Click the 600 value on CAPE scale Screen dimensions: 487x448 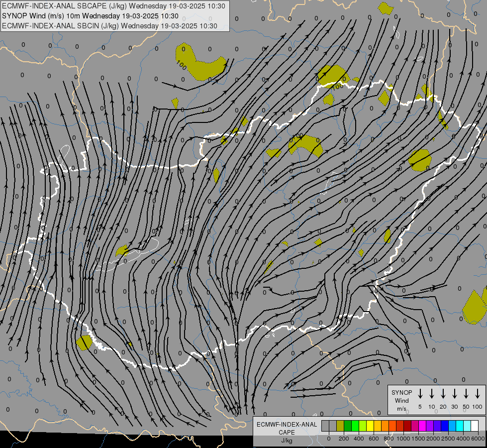374,439
